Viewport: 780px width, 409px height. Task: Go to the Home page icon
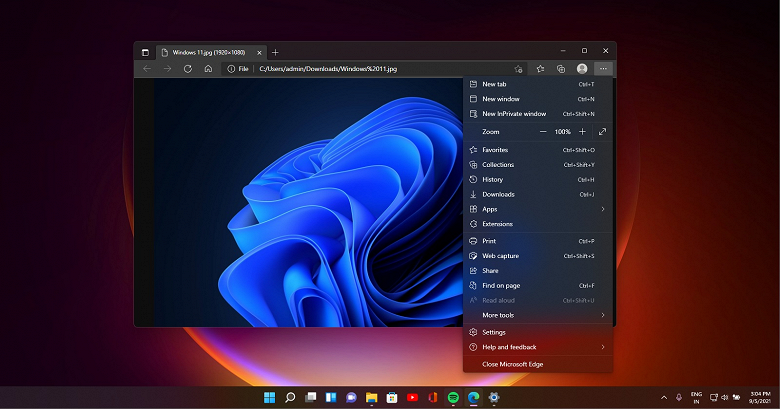coord(208,69)
